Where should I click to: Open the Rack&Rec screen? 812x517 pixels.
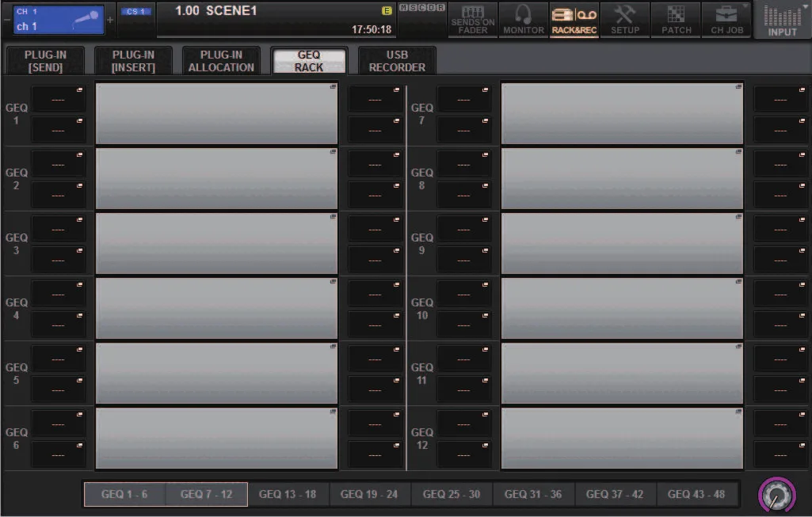click(x=574, y=20)
